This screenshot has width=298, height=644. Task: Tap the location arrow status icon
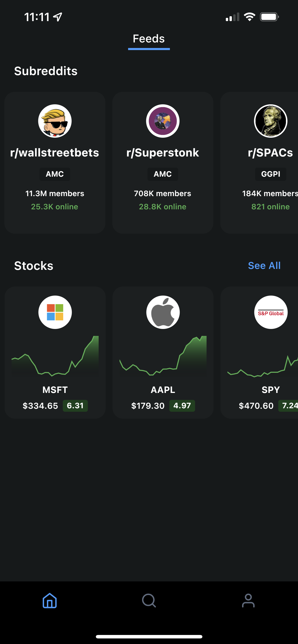(58, 17)
